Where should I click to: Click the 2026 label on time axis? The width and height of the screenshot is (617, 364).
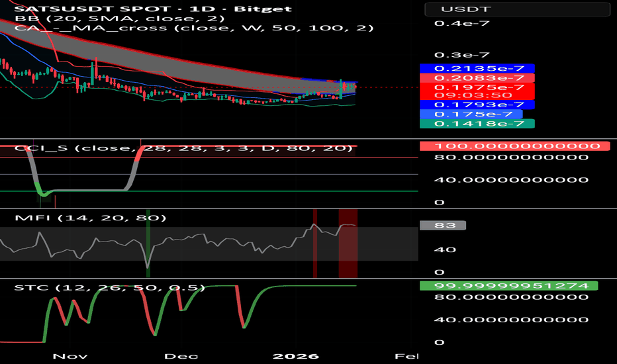click(296, 357)
